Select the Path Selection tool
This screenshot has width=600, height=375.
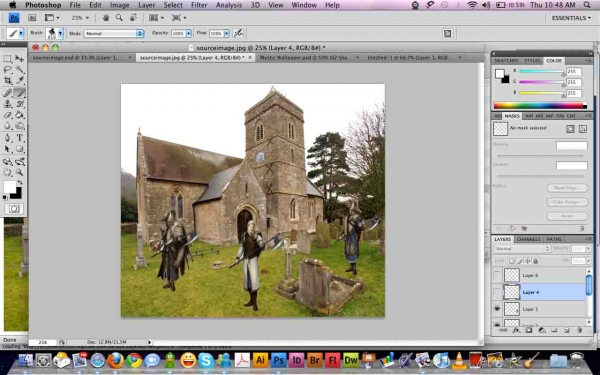7,149
